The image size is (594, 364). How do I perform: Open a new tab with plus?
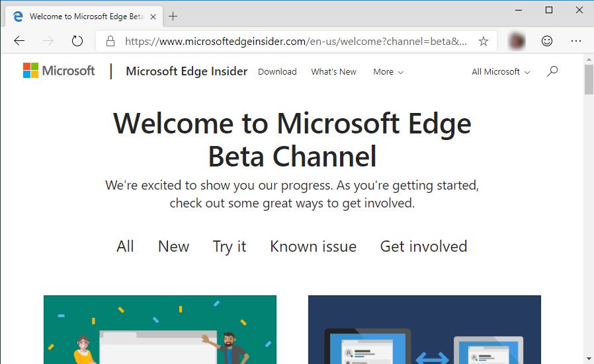coord(173,17)
